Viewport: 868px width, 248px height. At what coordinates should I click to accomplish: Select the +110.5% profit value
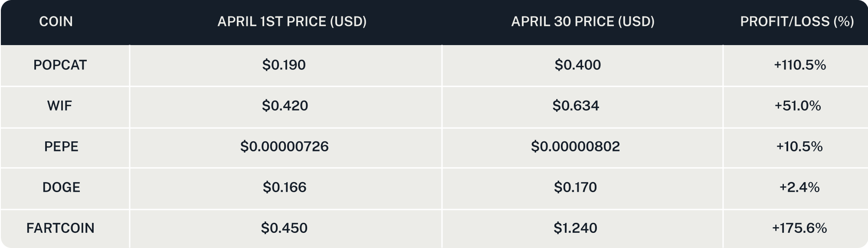click(800, 65)
